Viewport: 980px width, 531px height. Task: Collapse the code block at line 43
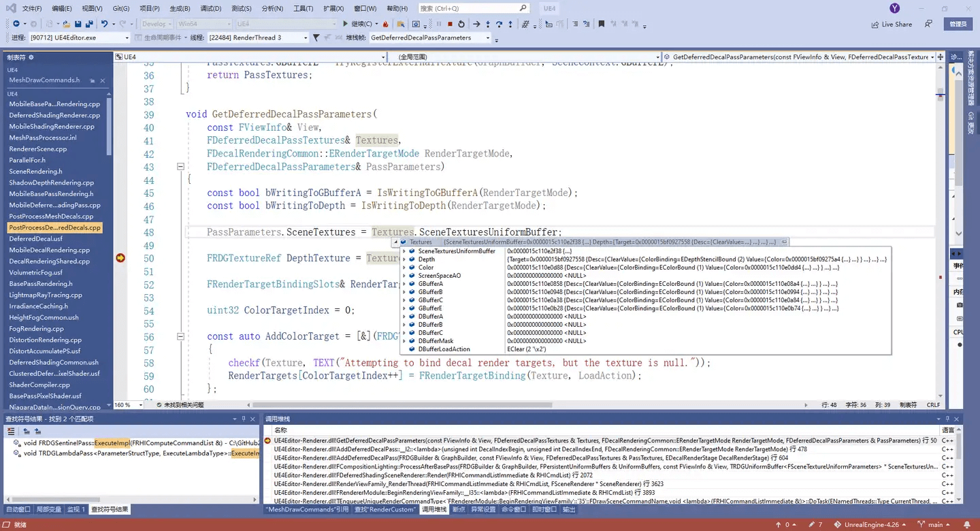180,167
